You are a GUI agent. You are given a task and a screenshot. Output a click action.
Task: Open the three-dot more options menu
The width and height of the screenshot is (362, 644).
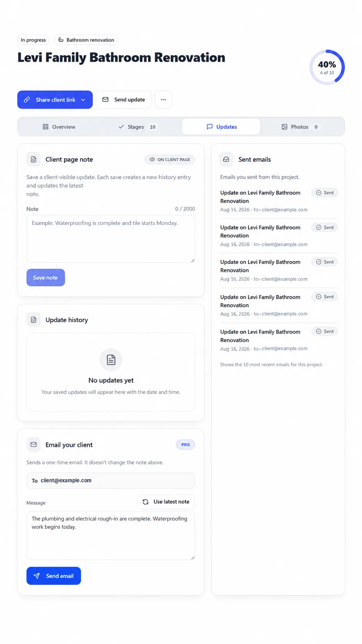pyautogui.click(x=163, y=99)
